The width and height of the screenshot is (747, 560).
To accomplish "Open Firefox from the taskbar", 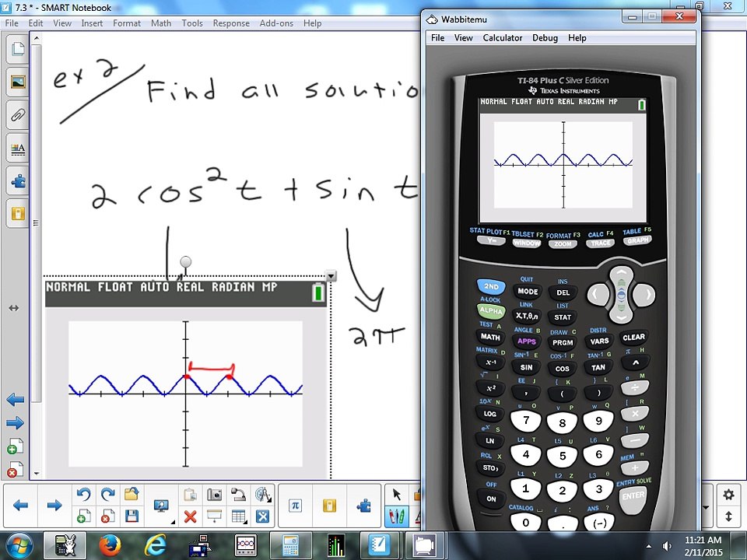I will click(x=110, y=546).
